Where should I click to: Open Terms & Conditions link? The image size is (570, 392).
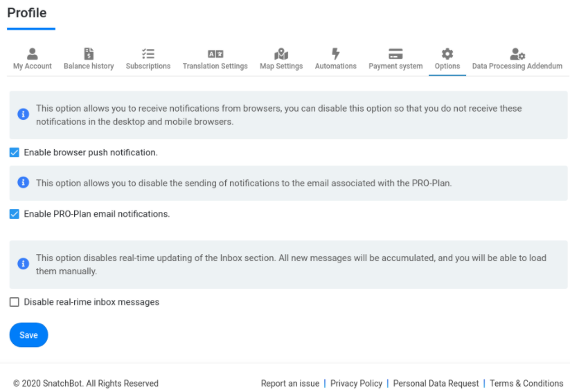click(x=526, y=383)
